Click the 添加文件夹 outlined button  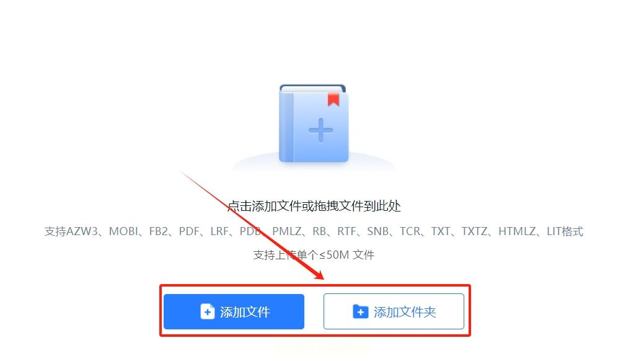click(394, 311)
